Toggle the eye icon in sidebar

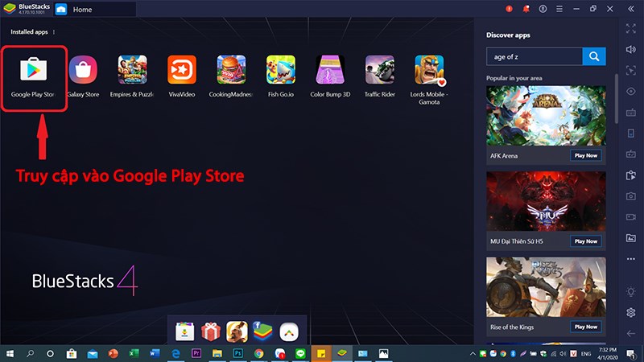[631, 92]
